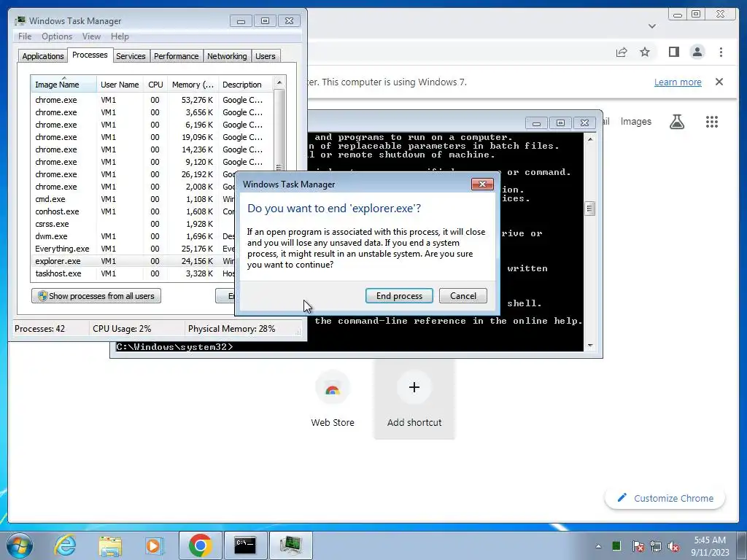Open the taskbar clock and date
Image resolution: width=747 pixels, height=560 pixels.
pos(710,546)
